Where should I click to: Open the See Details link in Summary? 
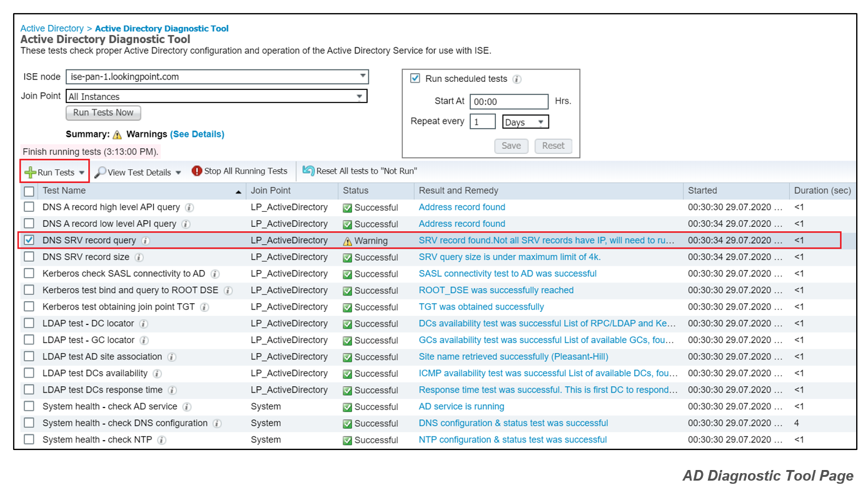[197, 134]
